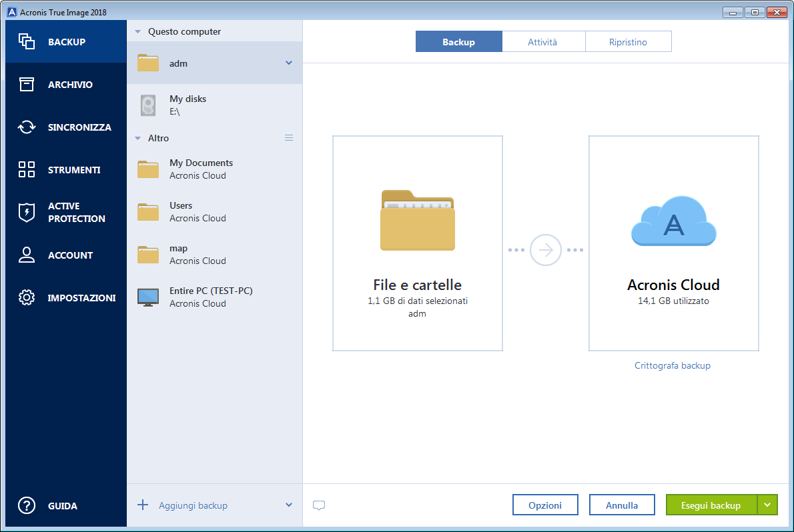The width and height of the screenshot is (794, 532).
Task: Switch to the Ripristino tab
Action: coord(629,41)
